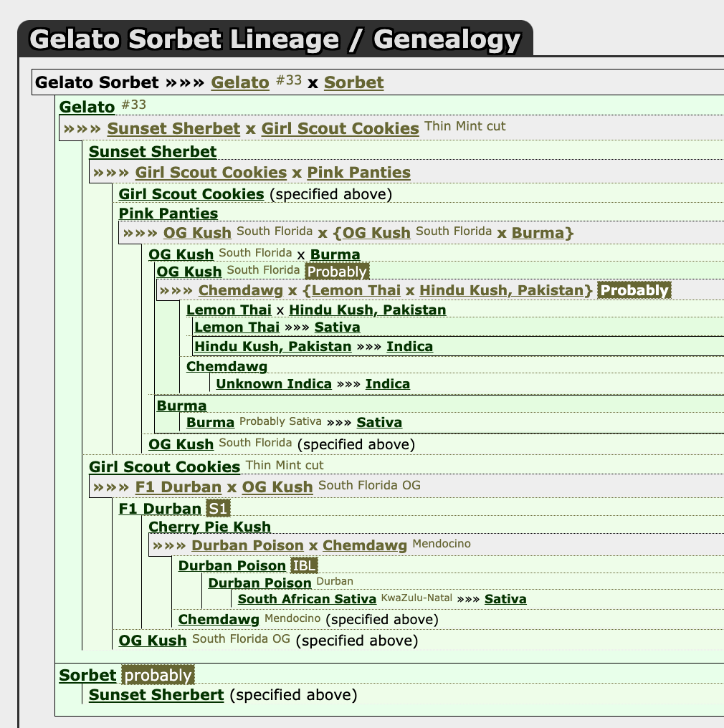Click Girl Scout Cookies in the "x Pink Panties" cross row
The image size is (724, 728).
211,172
